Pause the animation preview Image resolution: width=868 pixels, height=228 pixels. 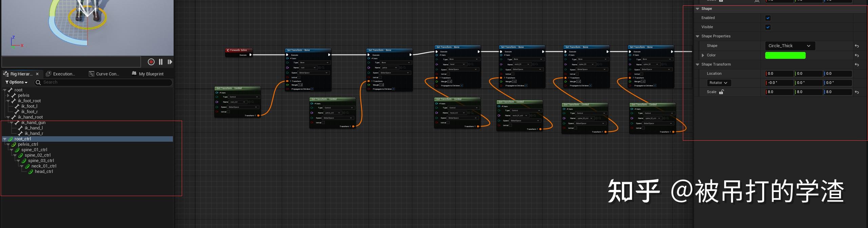161,62
